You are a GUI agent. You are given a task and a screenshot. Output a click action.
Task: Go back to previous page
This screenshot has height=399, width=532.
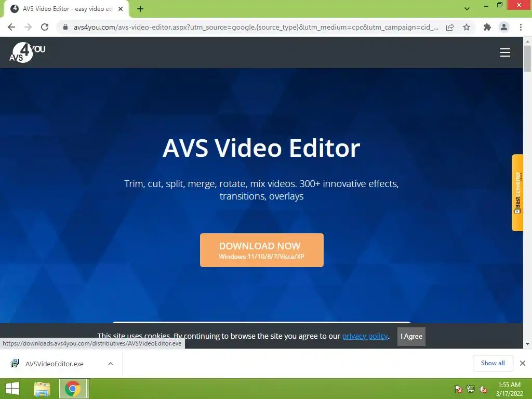coord(11,27)
